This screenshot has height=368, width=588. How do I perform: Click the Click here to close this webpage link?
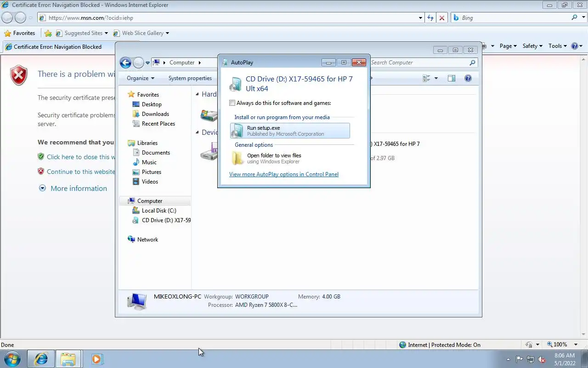(81, 157)
